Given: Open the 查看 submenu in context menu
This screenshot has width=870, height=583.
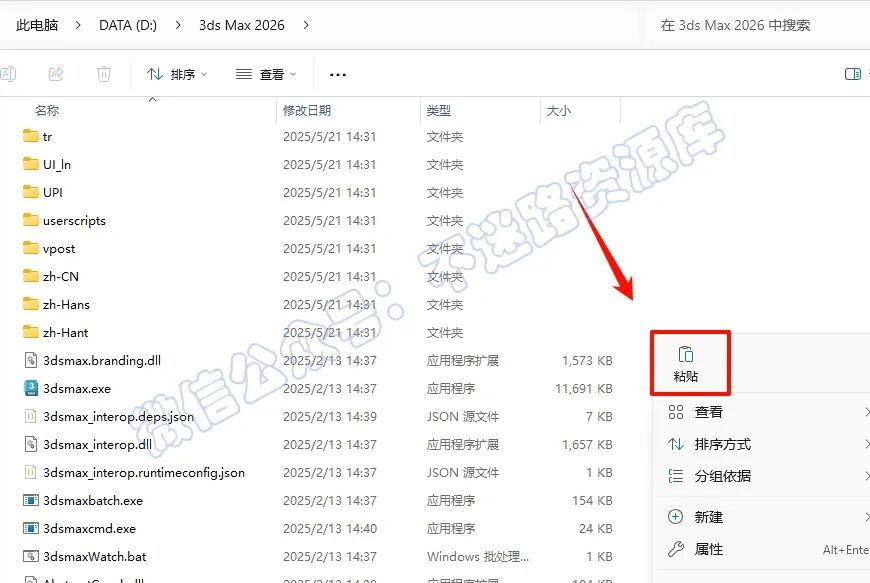Looking at the screenshot, I should pyautogui.click(x=762, y=412).
